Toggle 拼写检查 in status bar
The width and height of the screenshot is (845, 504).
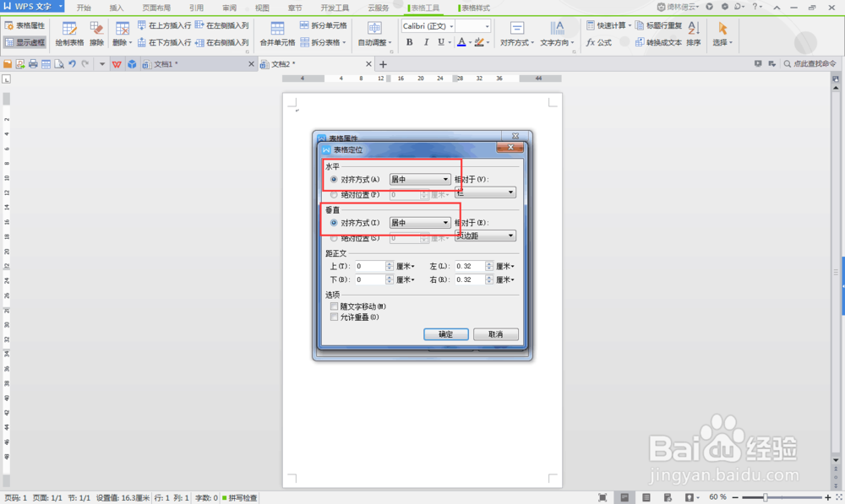click(x=240, y=498)
